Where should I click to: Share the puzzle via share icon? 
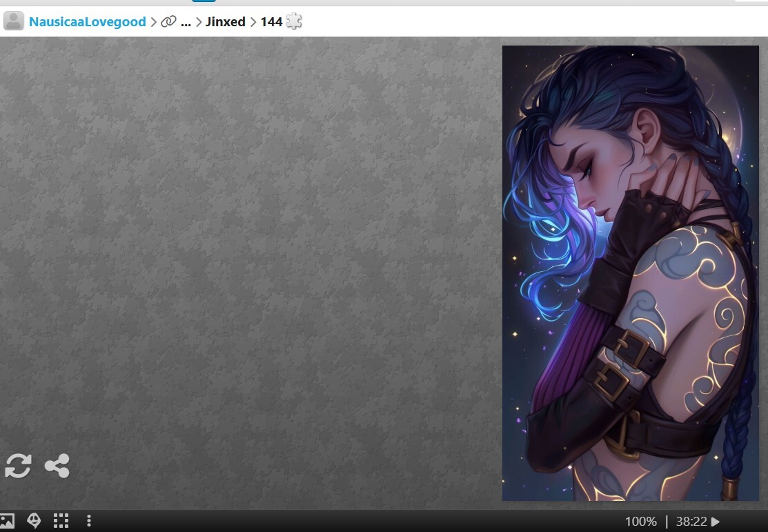(x=57, y=465)
